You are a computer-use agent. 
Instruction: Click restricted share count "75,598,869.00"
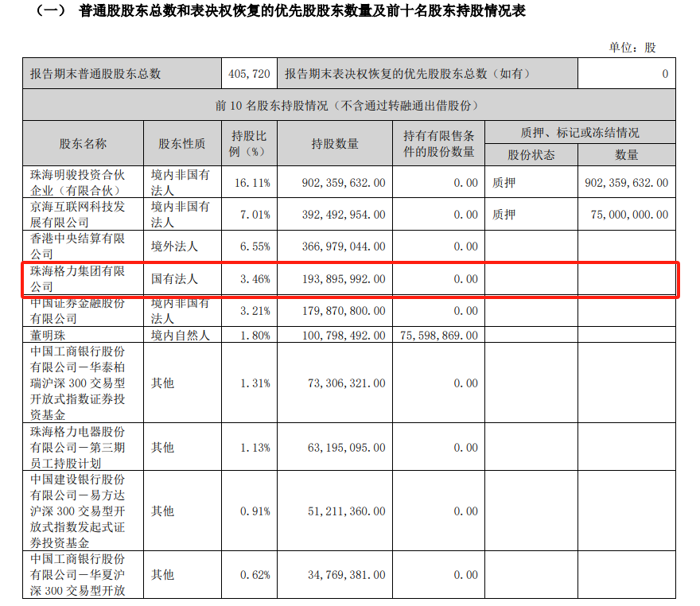point(439,335)
